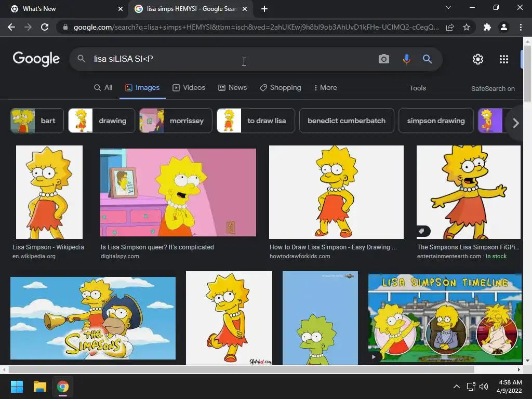
Task: Click the browser forward arrow
Action: 28,27
